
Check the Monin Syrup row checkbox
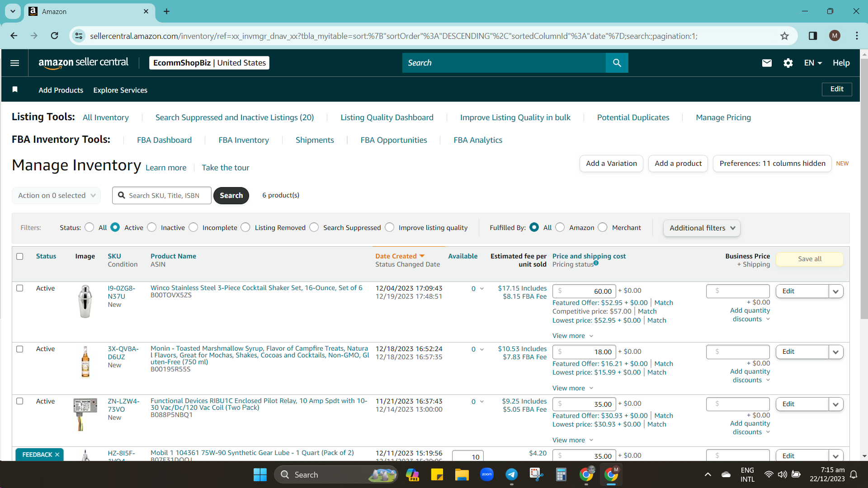point(20,349)
